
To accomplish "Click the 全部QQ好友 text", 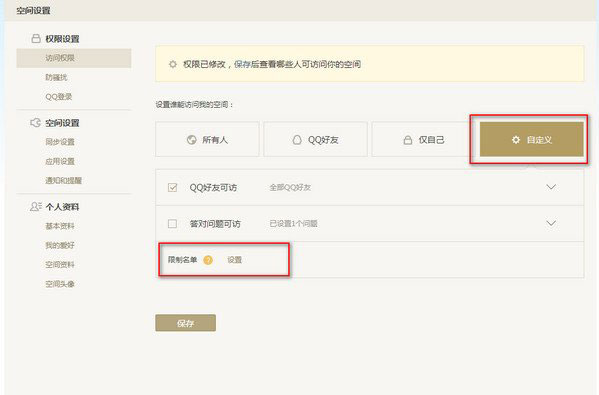I will coord(290,188).
